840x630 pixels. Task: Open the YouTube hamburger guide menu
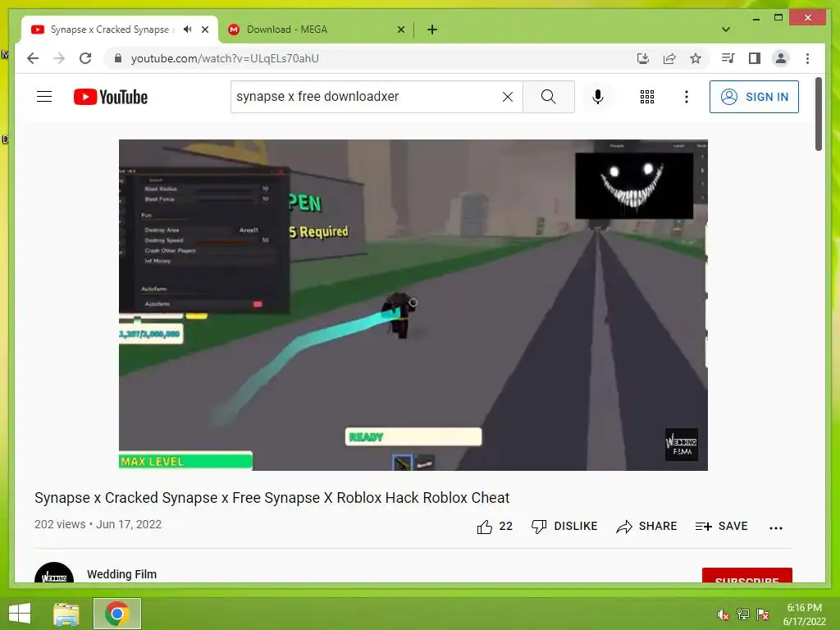click(44, 97)
